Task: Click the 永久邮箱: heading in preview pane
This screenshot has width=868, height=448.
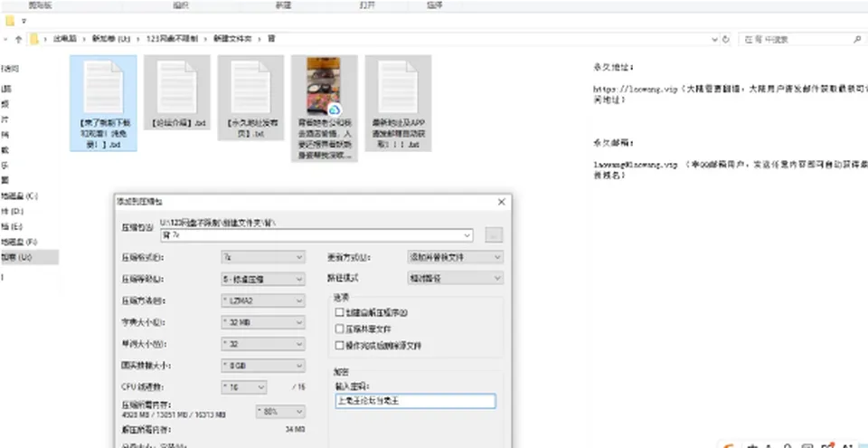Action: pos(613,142)
